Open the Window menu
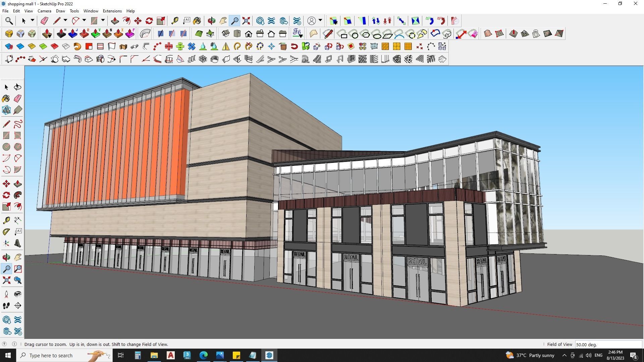Image resolution: width=644 pixels, height=362 pixels. (91, 11)
